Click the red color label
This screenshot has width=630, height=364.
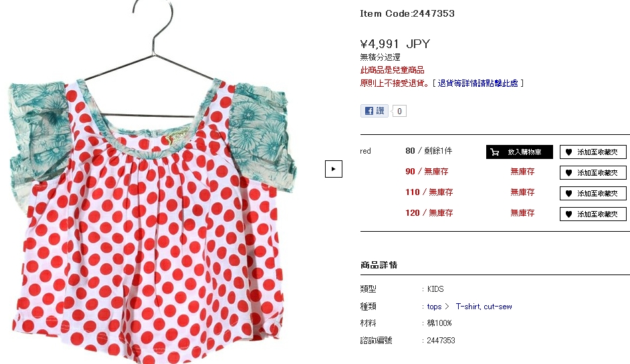pos(365,151)
